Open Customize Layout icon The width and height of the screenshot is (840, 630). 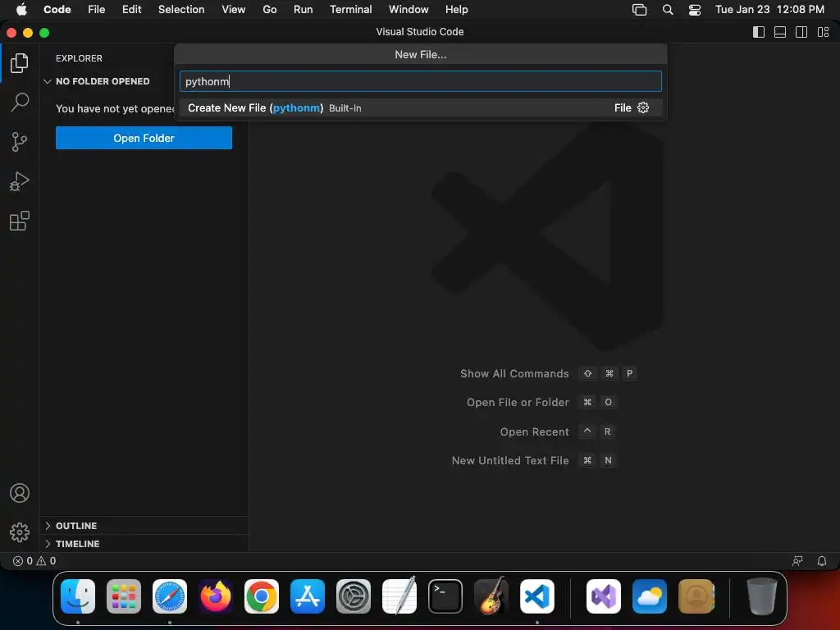coord(824,32)
